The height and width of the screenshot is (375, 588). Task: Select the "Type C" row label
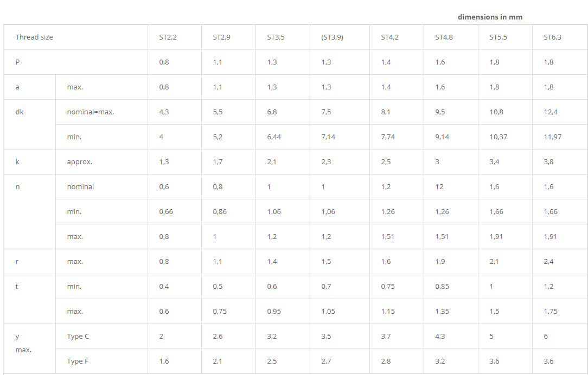point(78,337)
